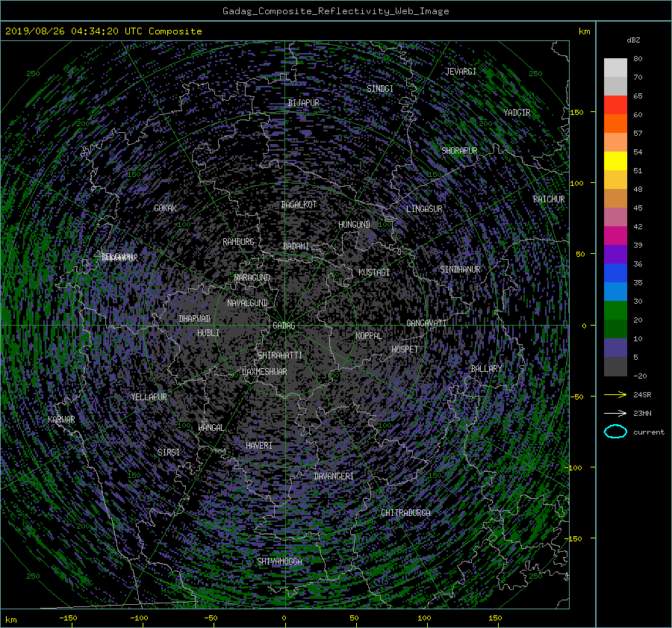Click the SIRSI city label
672x628 pixels.
169,453
